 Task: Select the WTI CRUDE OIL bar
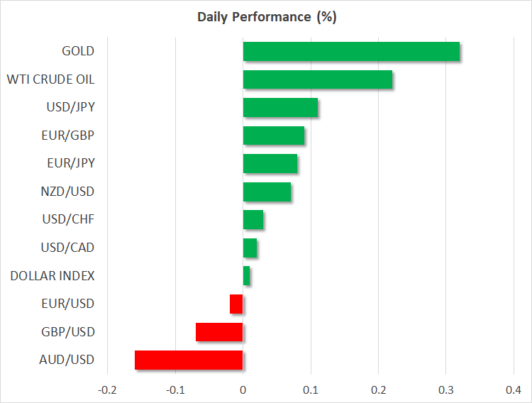point(317,79)
